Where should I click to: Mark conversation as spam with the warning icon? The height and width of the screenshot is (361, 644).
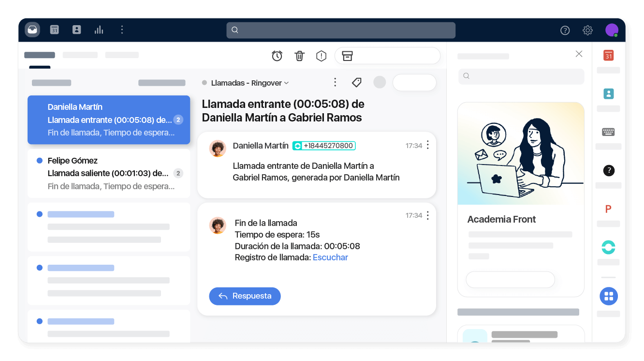[x=321, y=56]
